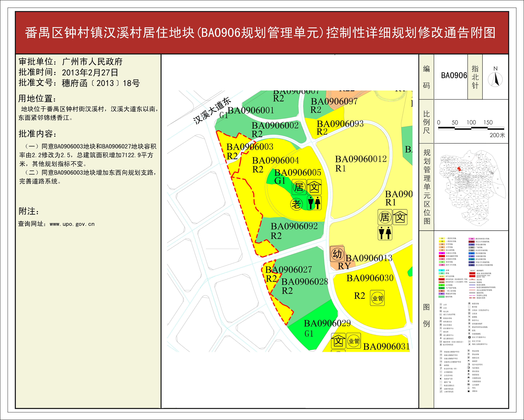Viewport: 524px width, 420px height.
Task: Click the 幼 kindergarten icon near BA0906013
Action: pos(337,254)
